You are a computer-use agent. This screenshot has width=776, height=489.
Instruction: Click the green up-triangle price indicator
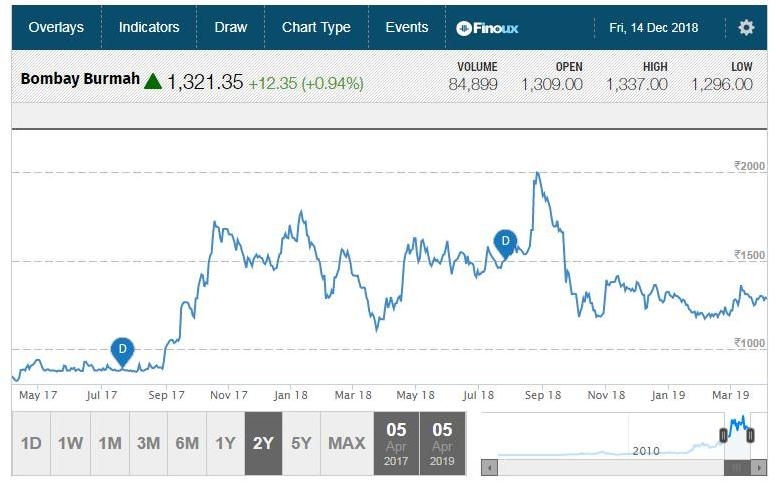[x=153, y=81]
